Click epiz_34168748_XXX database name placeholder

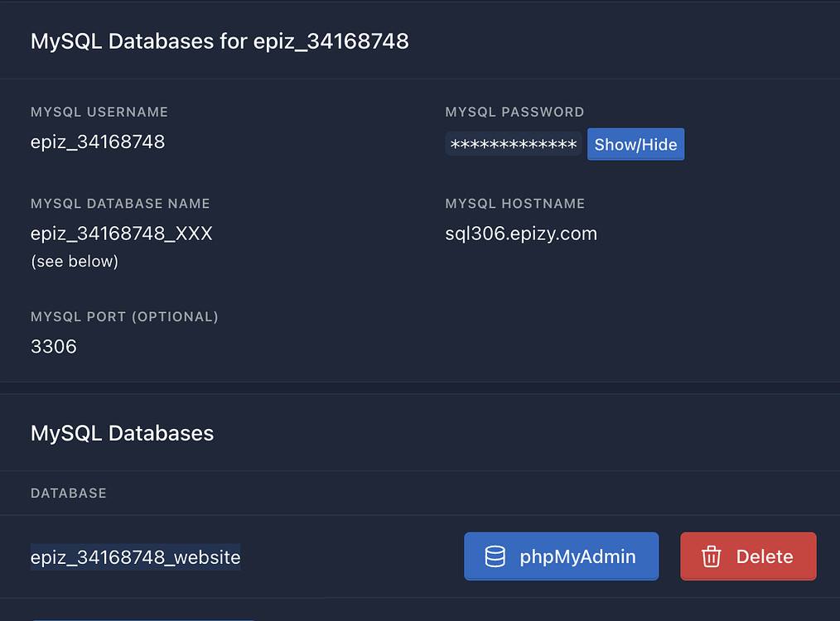(x=121, y=233)
